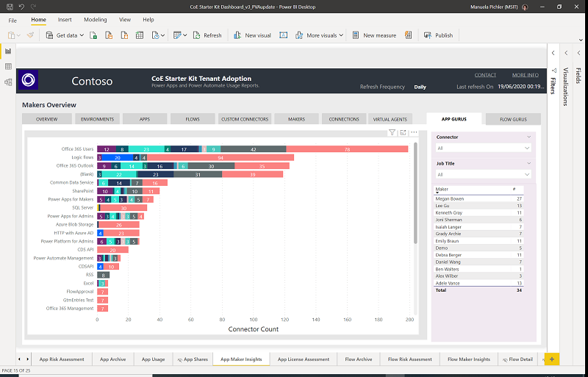Add a new report page with plus button

(552, 359)
